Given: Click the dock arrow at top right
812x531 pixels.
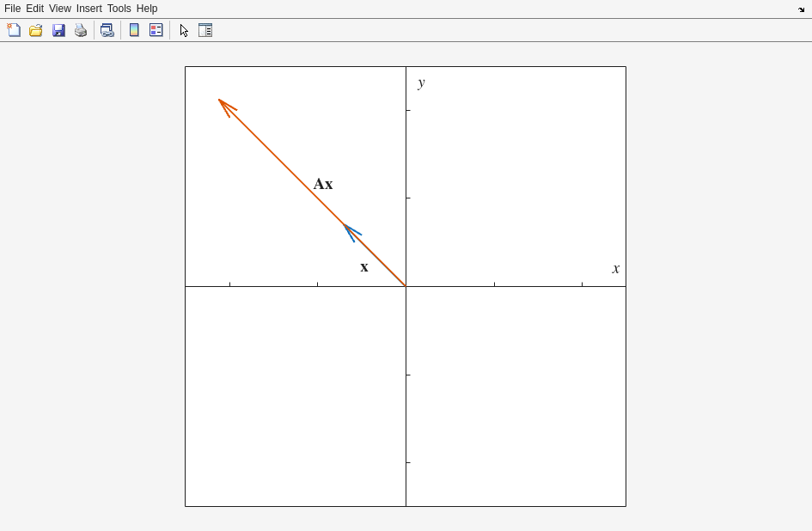Looking at the screenshot, I should (802, 9).
